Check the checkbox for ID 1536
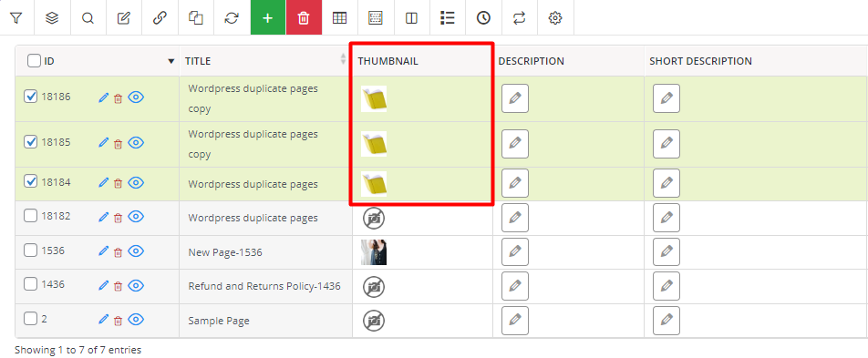Viewport: 868px width, 358px height. coord(30,251)
